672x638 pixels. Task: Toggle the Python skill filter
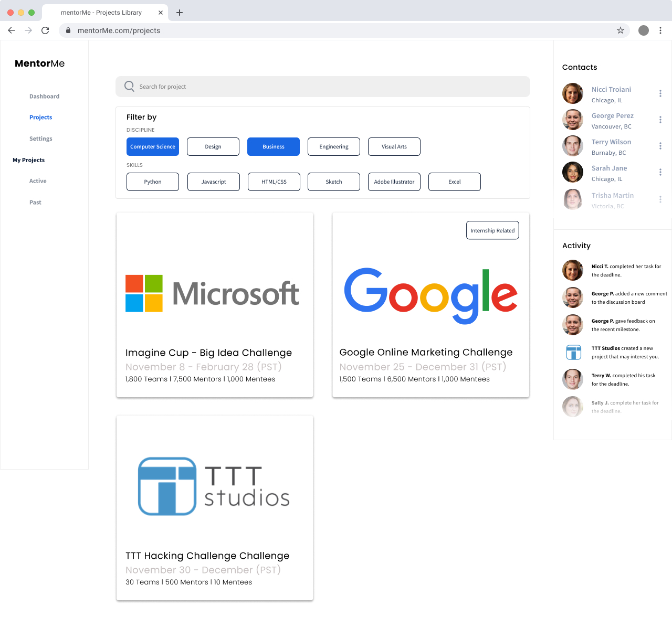click(153, 182)
